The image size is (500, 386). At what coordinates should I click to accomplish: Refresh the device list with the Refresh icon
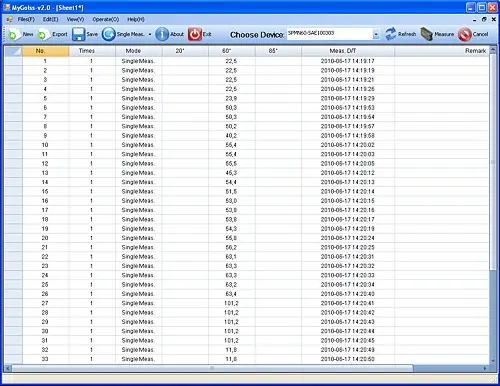391,34
